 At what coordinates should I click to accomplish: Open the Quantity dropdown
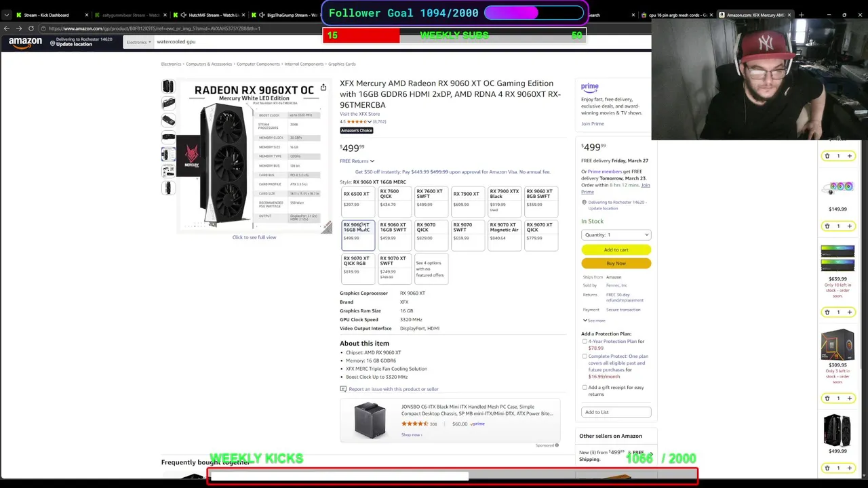[x=616, y=235]
